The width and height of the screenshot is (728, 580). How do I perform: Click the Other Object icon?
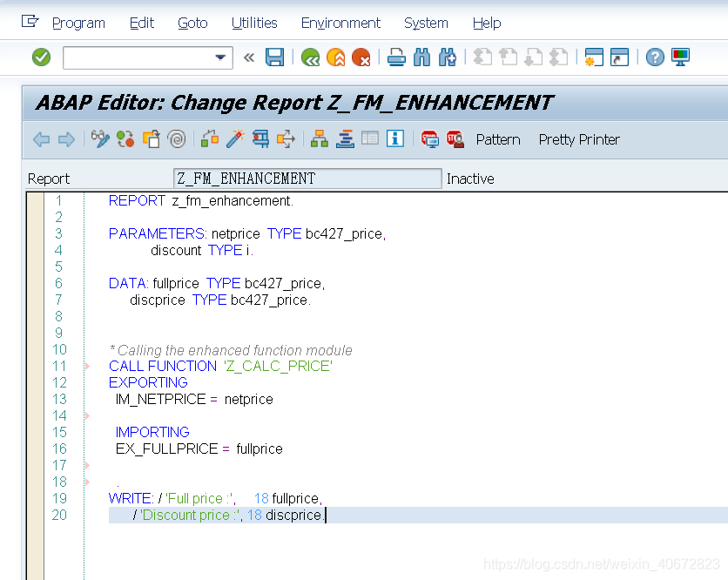tap(151, 139)
